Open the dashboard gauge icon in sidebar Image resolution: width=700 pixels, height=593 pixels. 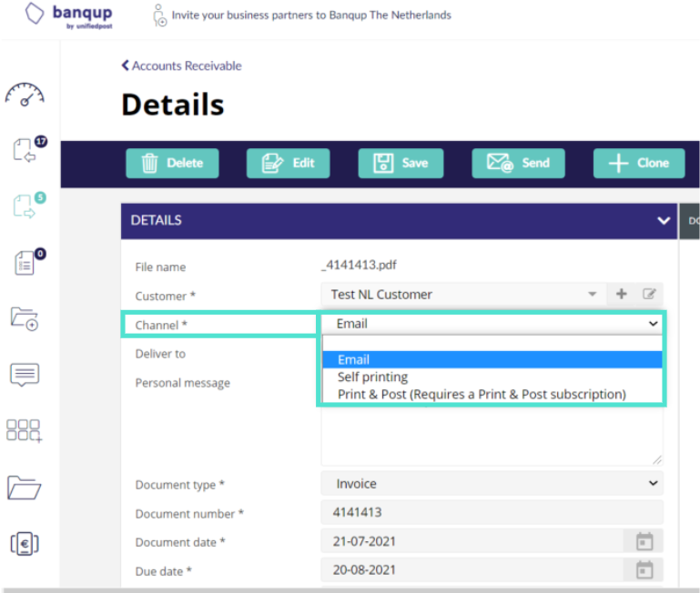[25, 95]
